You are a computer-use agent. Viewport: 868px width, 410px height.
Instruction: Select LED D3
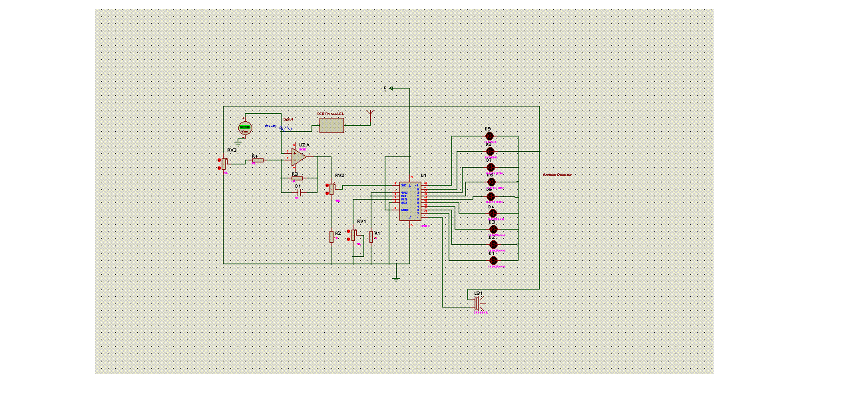pos(493,229)
